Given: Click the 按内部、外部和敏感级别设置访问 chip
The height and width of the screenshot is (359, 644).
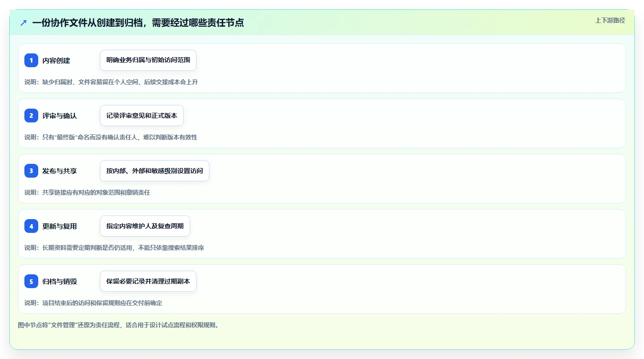Looking at the screenshot, I should (155, 171).
